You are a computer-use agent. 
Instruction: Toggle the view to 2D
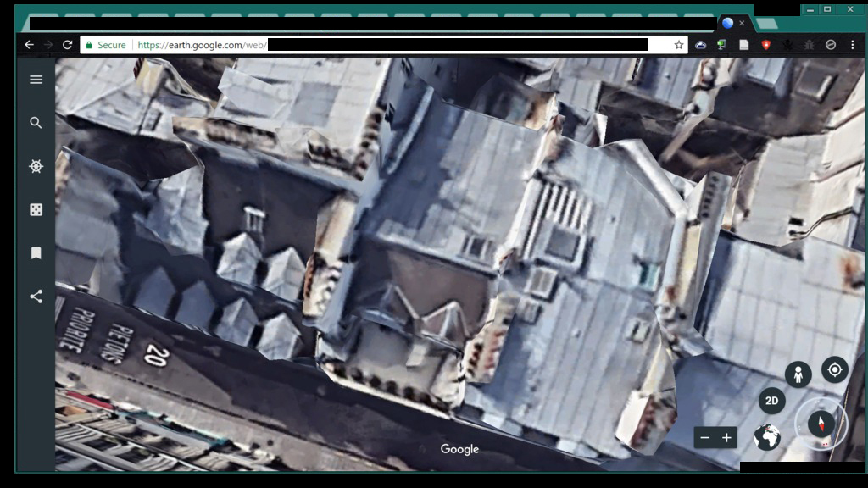pos(771,401)
